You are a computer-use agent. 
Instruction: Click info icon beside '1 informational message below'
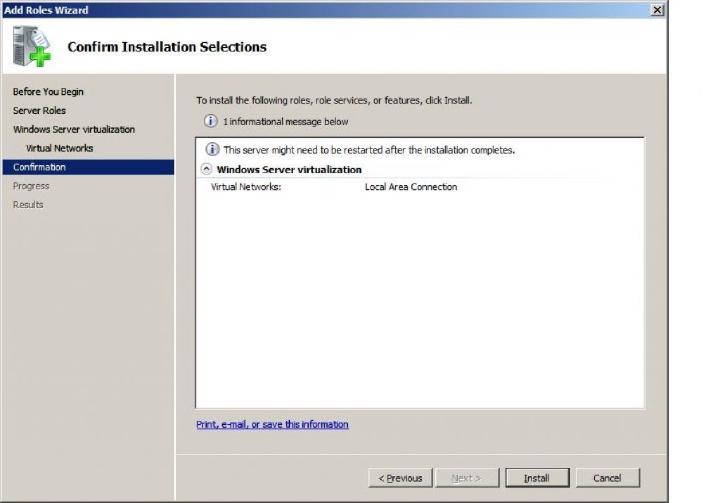210,121
